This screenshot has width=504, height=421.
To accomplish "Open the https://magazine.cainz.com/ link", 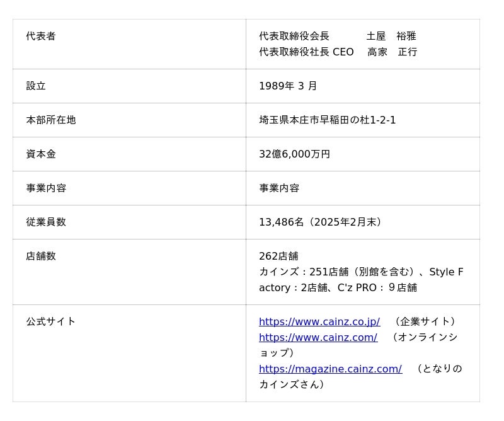I will [x=330, y=369].
